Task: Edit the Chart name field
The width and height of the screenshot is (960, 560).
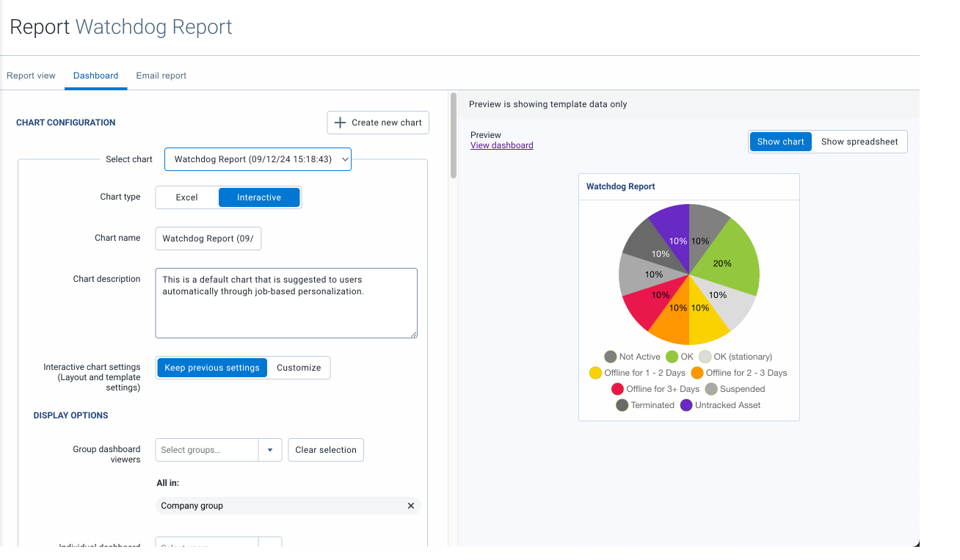Action: pos(208,238)
